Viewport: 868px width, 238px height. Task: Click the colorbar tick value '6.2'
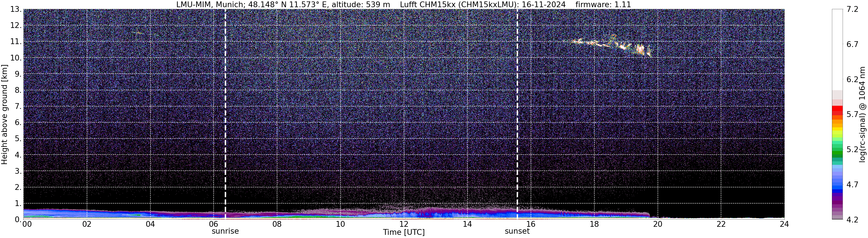(852, 80)
